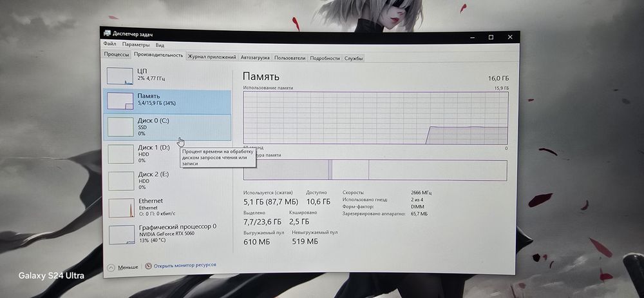Click the Ethernet title in sidebar
644x298 pixels.
coord(151,201)
